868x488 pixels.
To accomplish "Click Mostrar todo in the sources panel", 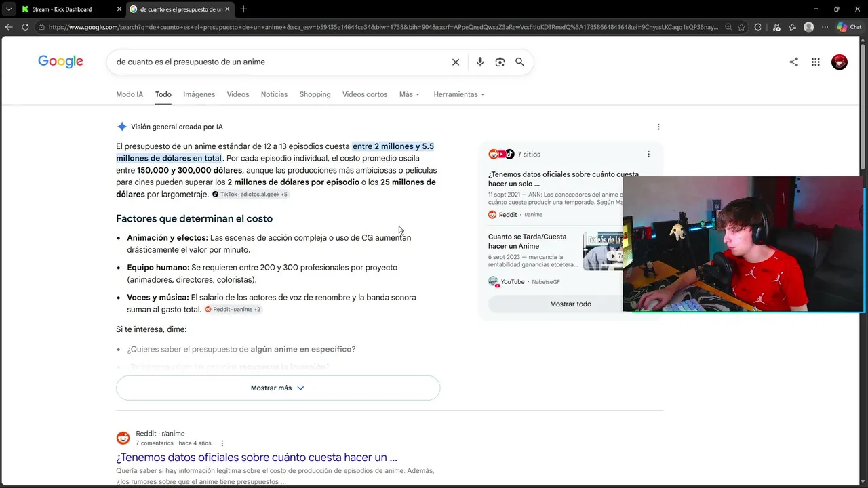I will pos(570,304).
